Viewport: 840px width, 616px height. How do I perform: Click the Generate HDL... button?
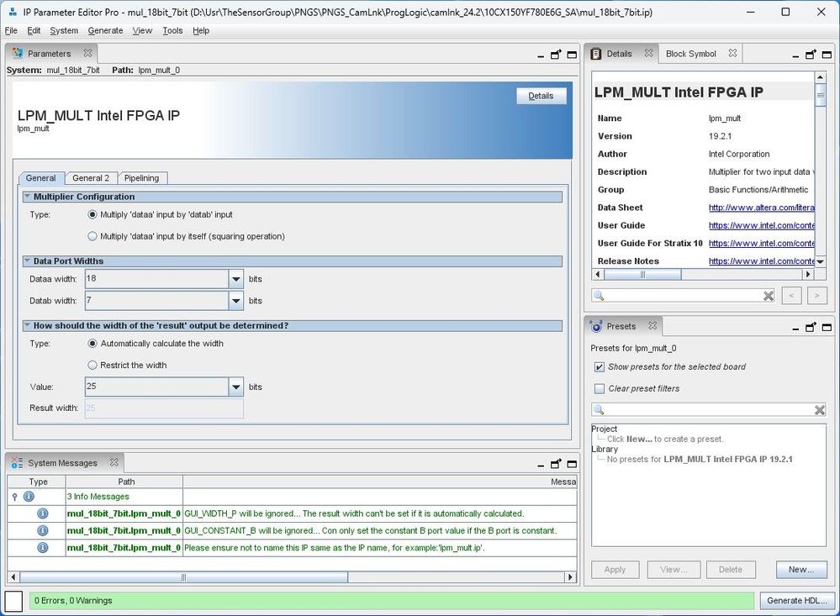point(796,601)
